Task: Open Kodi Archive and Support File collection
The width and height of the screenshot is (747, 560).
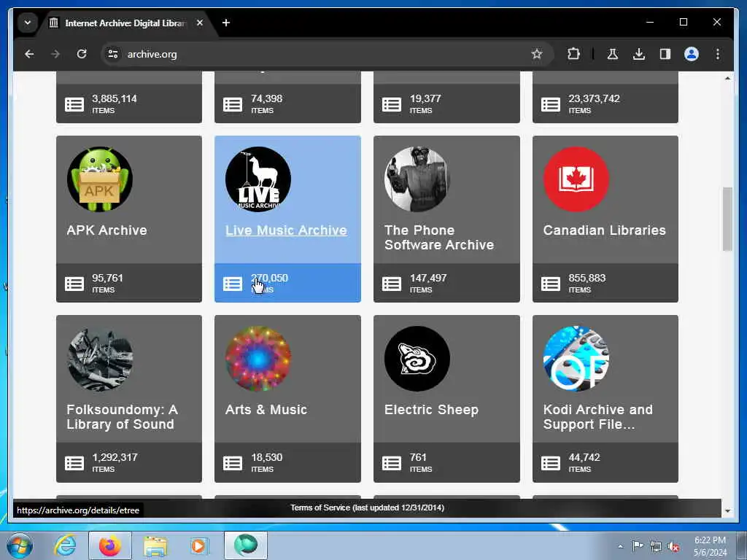Action: tap(598, 417)
